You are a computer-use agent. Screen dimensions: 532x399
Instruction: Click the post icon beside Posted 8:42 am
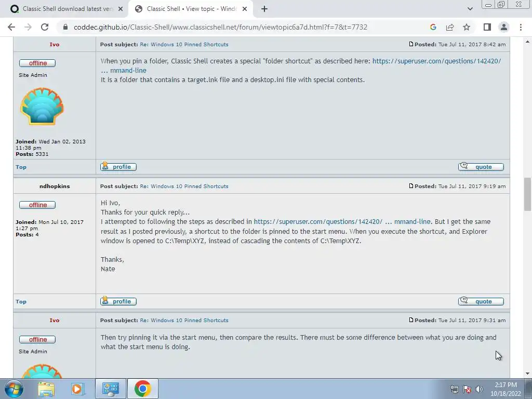point(411,44)
